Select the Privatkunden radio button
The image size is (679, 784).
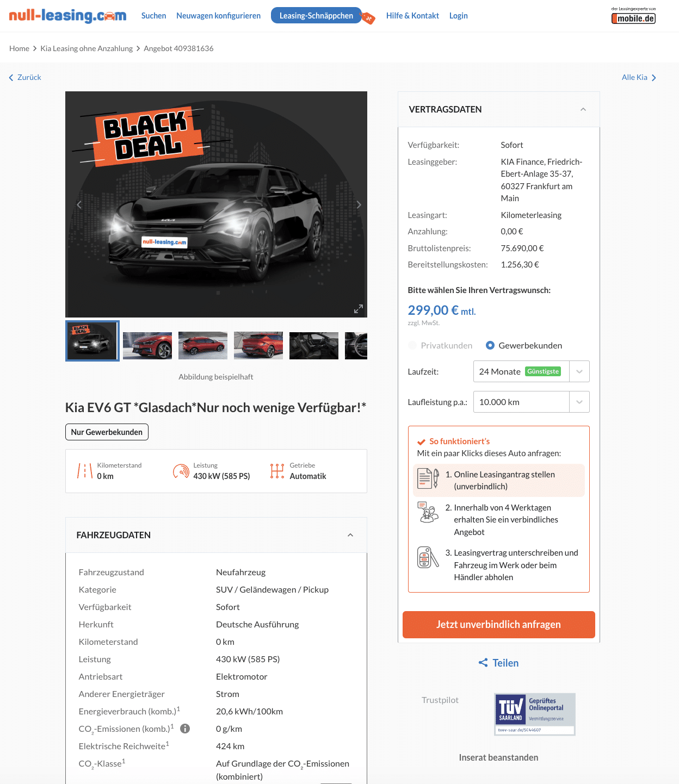[412, 345]
